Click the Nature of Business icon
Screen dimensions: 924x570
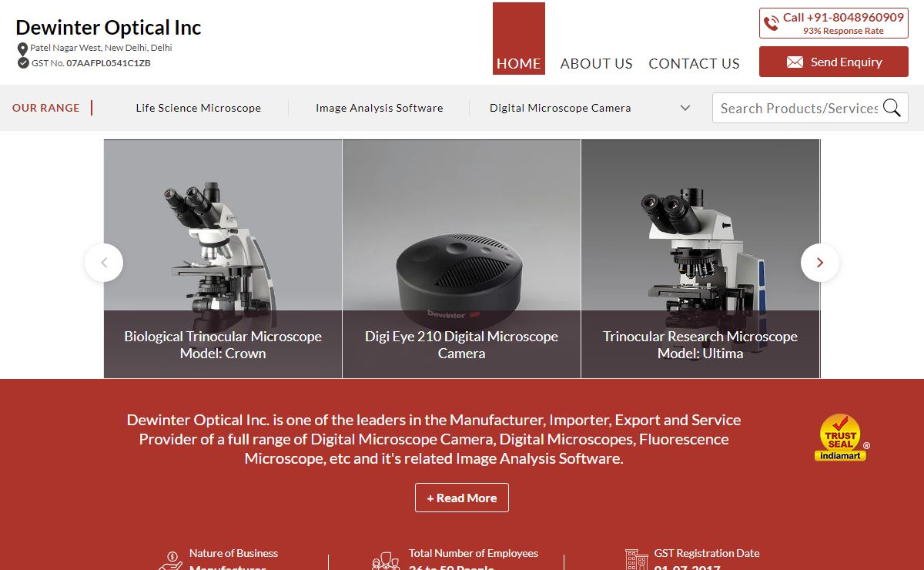click(170, 560)
